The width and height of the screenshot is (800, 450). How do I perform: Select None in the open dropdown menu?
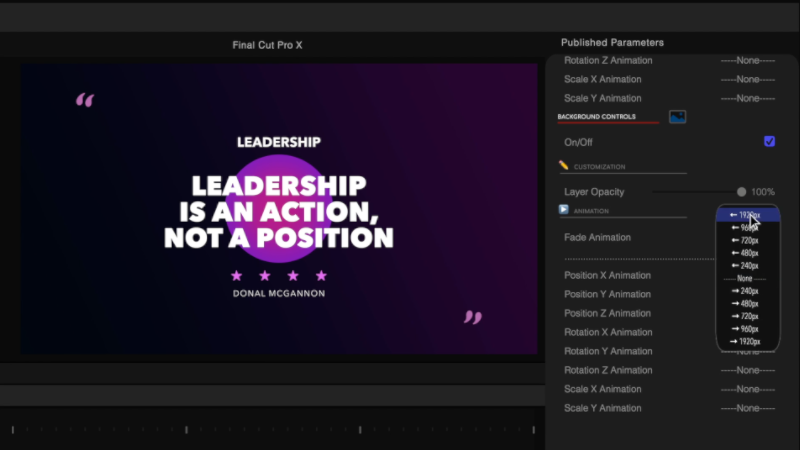click(744, 279)
